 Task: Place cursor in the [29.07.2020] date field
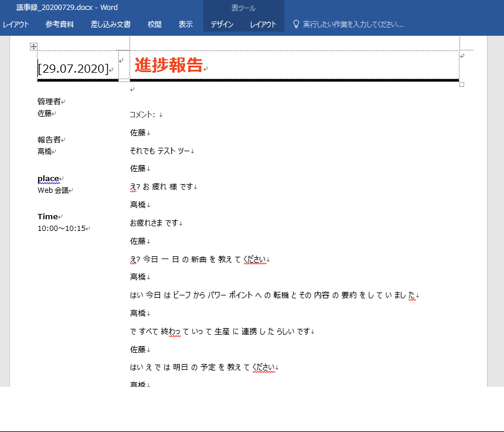coord(73,68)
